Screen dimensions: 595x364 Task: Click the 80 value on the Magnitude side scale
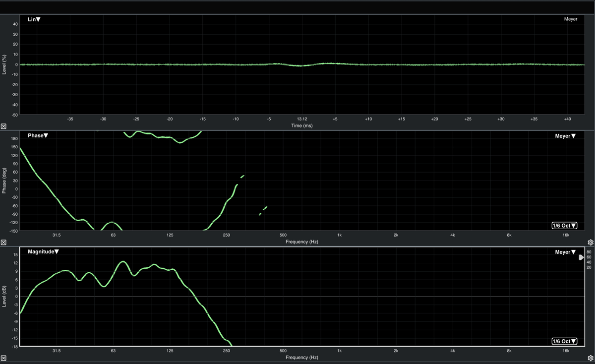point(589,252)
